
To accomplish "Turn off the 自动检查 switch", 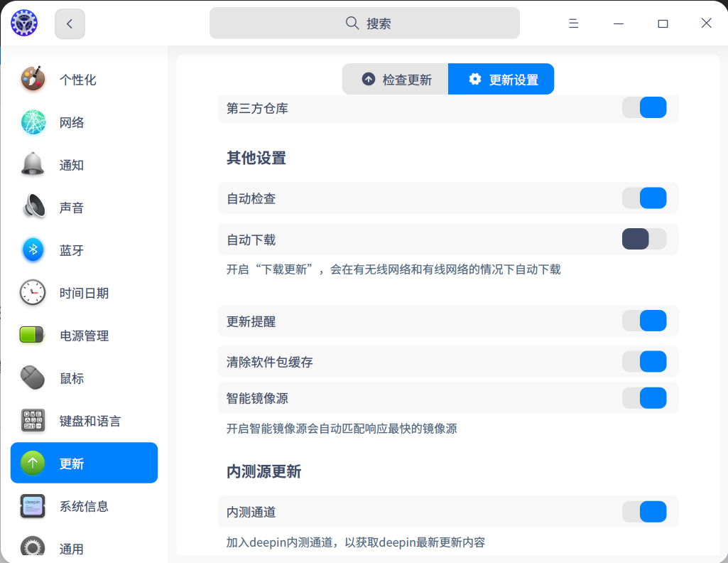I will 644,198.
